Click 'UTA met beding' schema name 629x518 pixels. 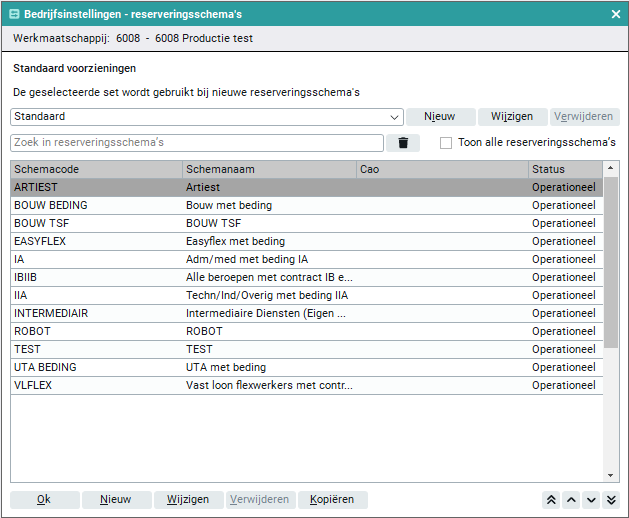tap(226, 368)
